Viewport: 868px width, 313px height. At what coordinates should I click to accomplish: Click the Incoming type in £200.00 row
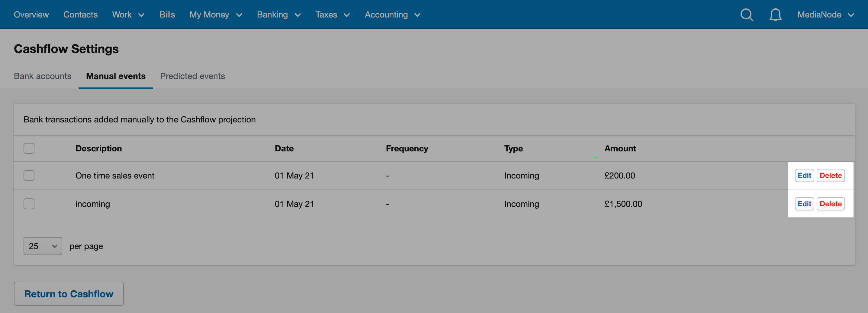522,175
